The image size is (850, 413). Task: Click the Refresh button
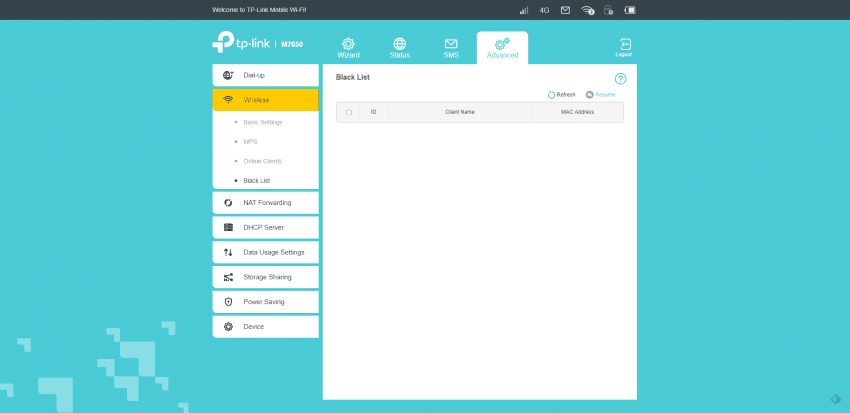click(x=562, y=94)
